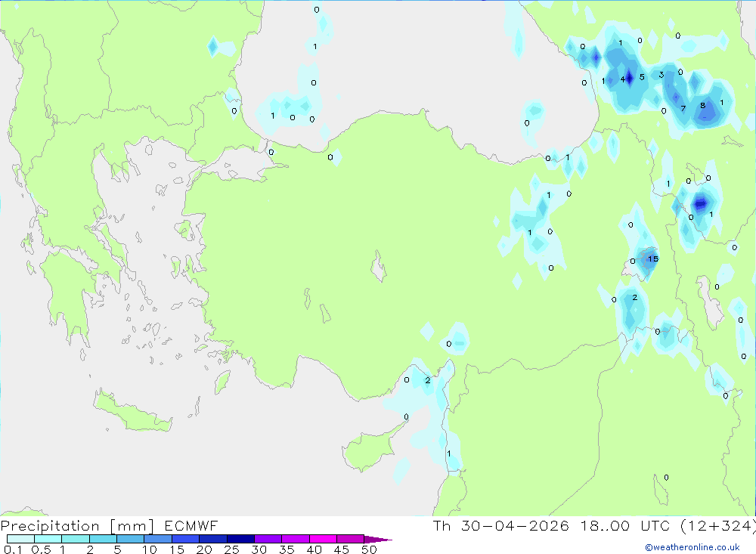Click the date 'Th 30-04-2026' text
The image size is (756, 554).
pos(501,525)
